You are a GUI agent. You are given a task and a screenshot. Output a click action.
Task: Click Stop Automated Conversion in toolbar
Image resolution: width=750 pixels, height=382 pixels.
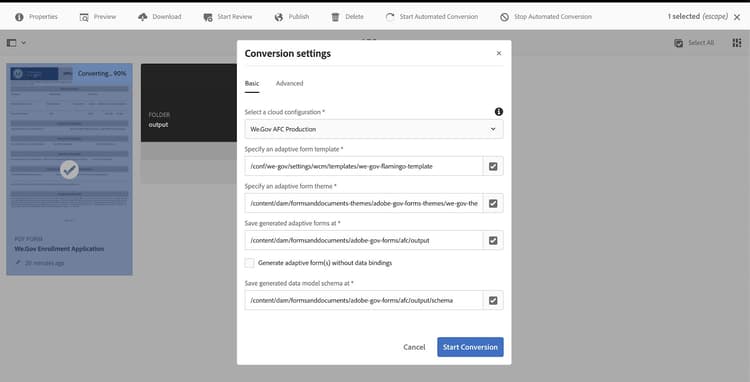[x=546, y=17]
